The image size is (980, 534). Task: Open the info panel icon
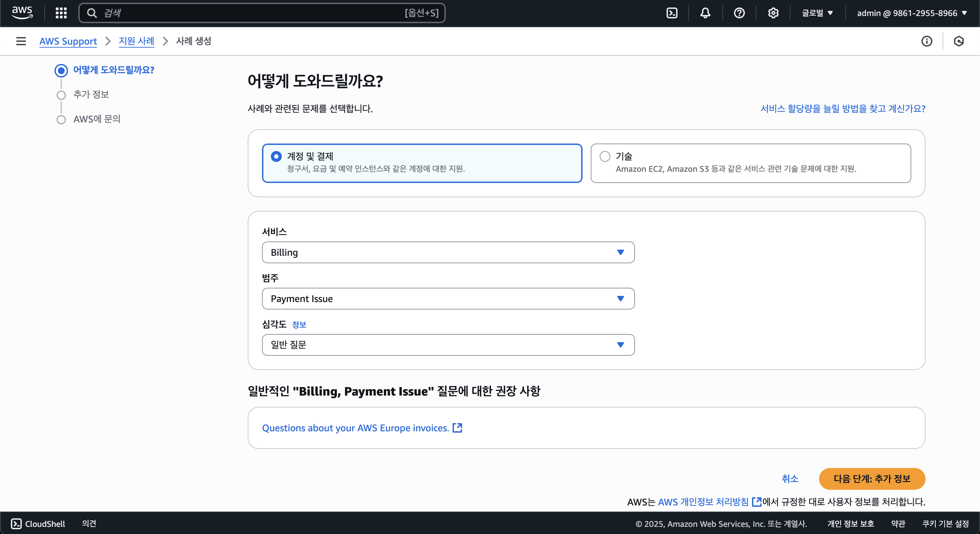coord(926,41)
